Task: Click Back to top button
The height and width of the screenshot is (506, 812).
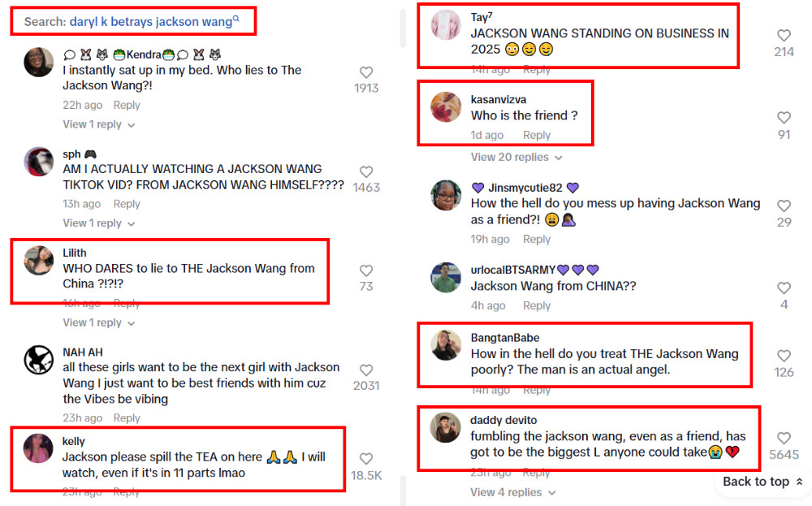Action: [762, 482]
